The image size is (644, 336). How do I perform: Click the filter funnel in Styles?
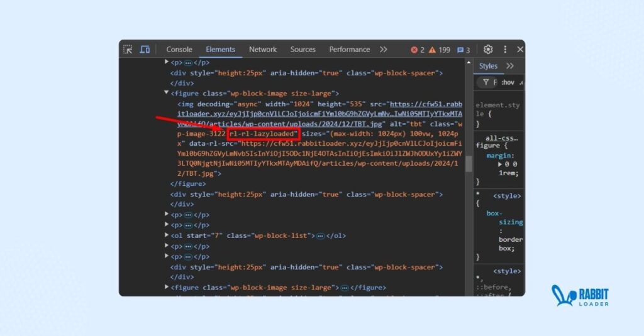(486, 82)
